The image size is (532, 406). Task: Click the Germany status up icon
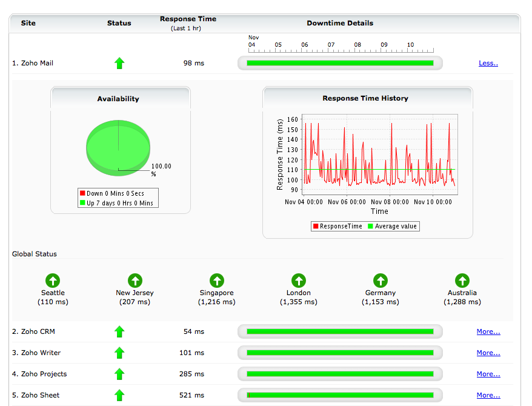(380, 281)
